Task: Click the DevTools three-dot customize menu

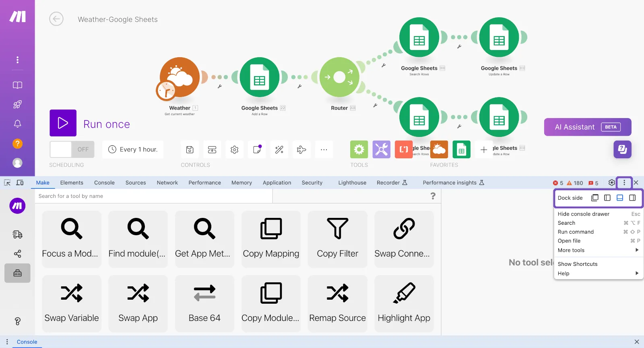Action: point(624,182)
